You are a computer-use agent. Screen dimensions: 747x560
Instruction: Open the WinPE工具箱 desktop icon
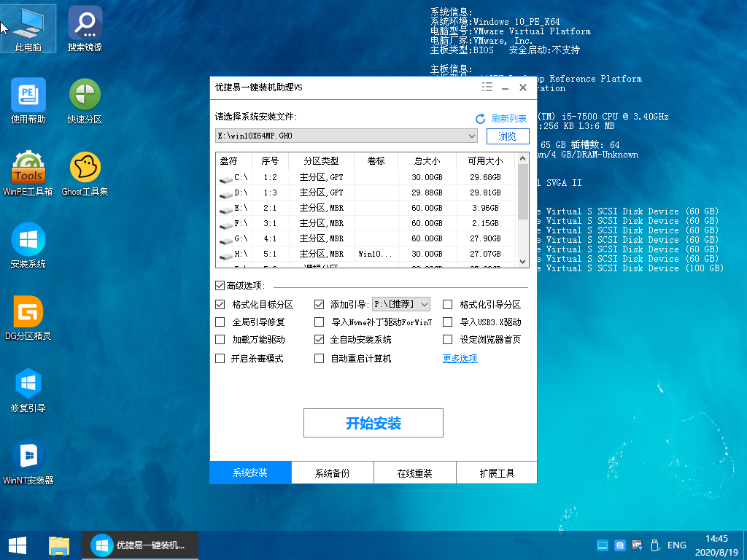(28, 173)
